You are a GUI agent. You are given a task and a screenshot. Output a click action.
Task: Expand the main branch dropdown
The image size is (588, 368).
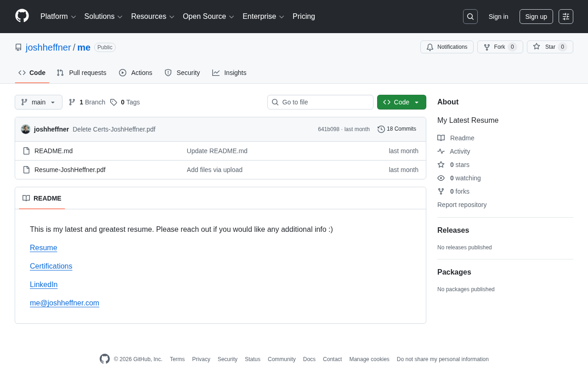(x=39, y=102)
